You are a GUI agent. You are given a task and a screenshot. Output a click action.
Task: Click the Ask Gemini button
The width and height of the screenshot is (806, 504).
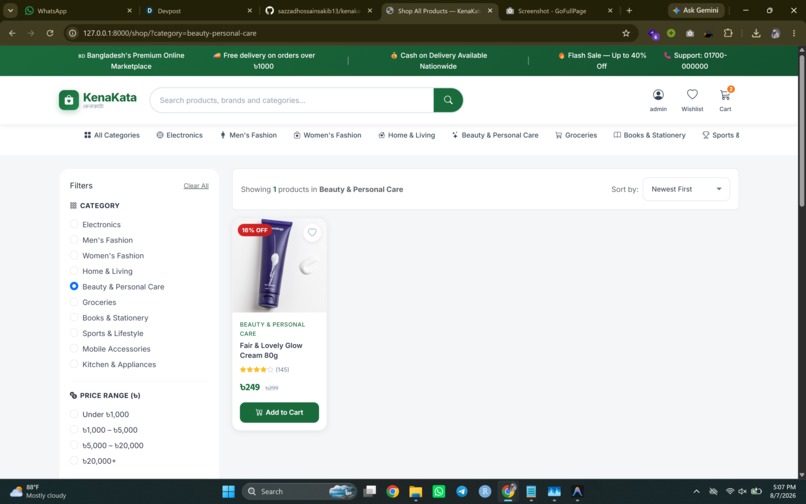[696, 10]
